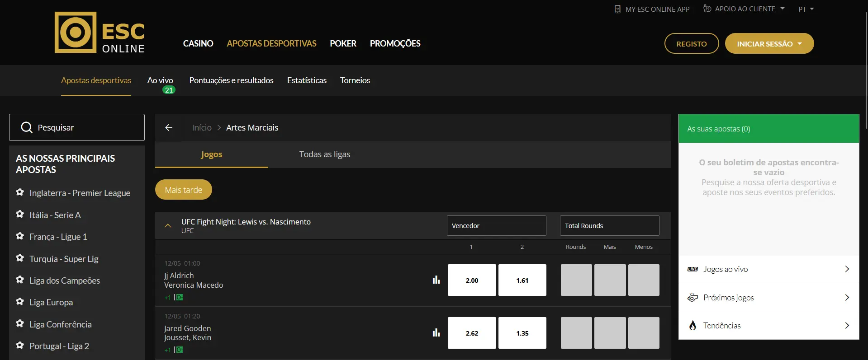Click the search magnifier icon
868x360 pixels.
point(27,127)
